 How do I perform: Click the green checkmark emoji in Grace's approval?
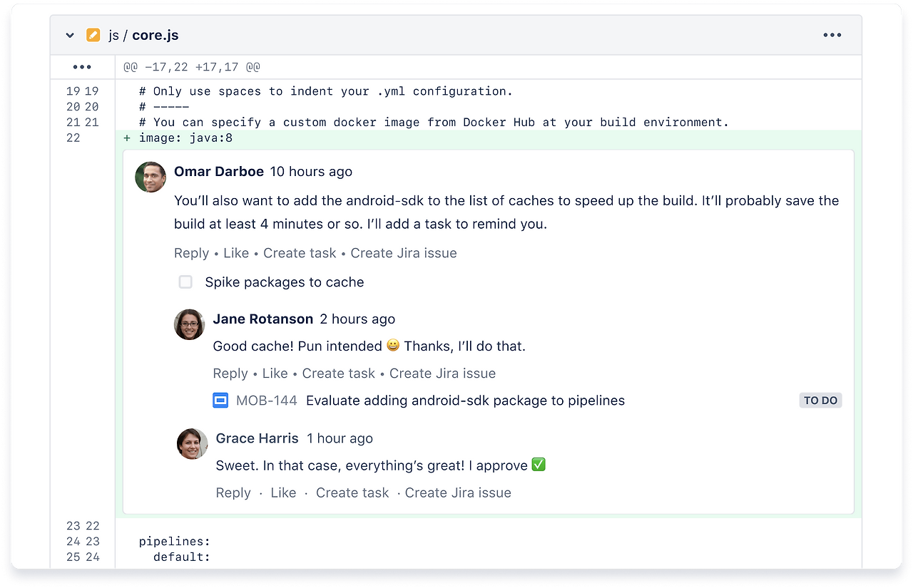[x=539, y=465]
